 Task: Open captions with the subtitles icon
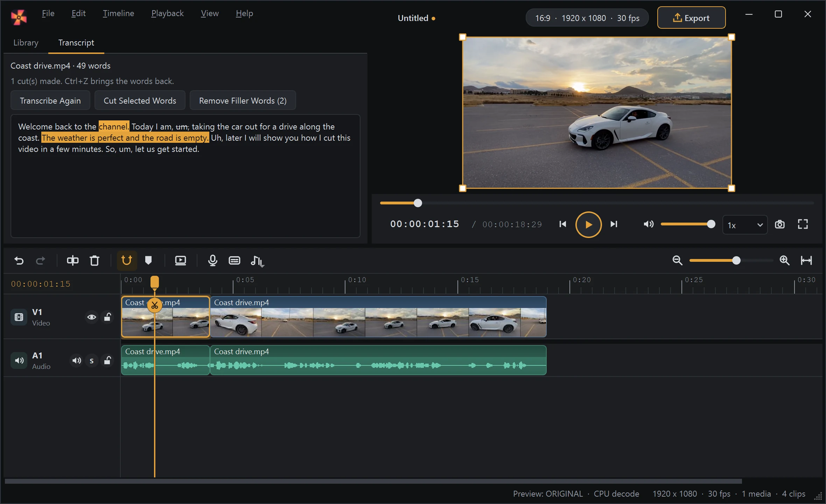click(x=234, y=260)
